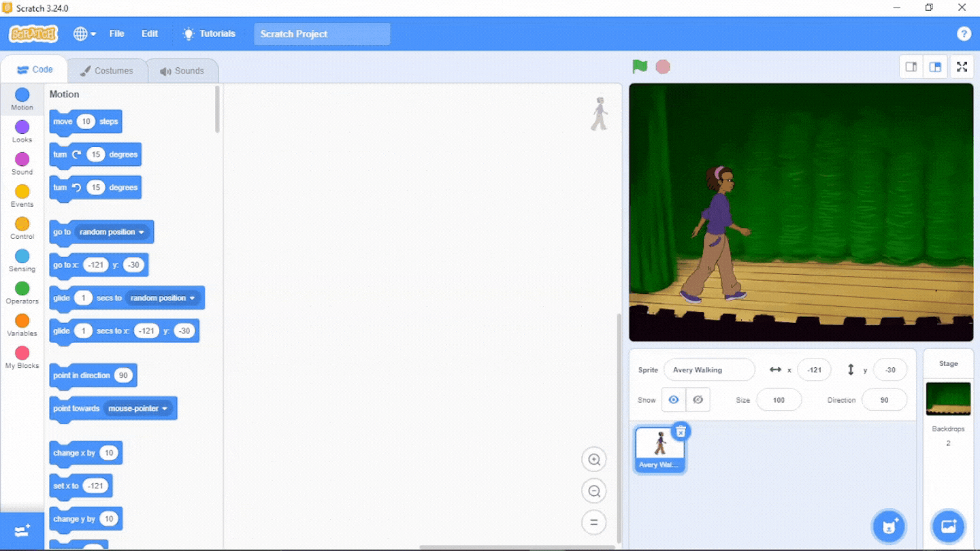
Task: Click the turn clockwise 15 degrees block
Action: (95, 155)
